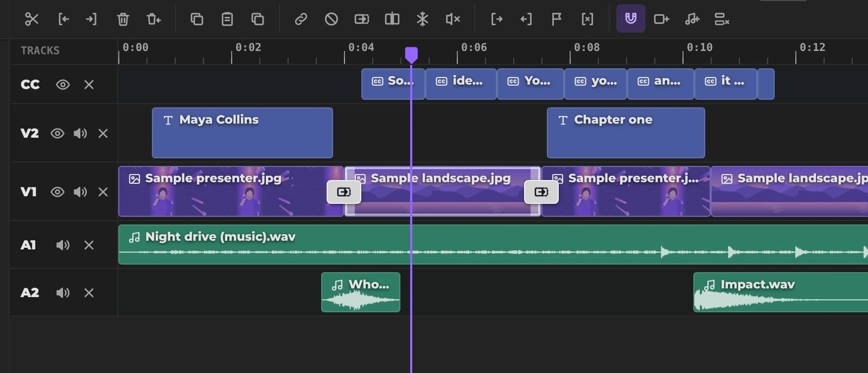Remove empty tracks icon
This screenshot has width=868, height=373.
coord(722,20)
